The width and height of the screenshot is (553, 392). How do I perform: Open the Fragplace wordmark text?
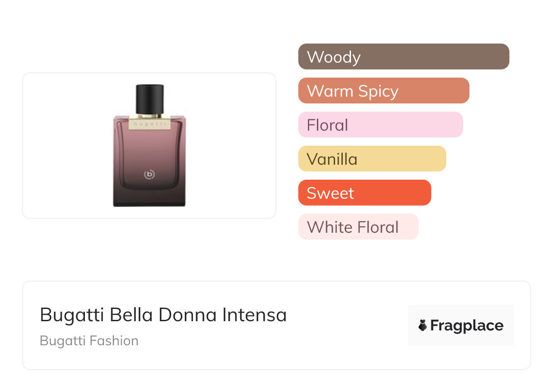(x=467, y=326)
